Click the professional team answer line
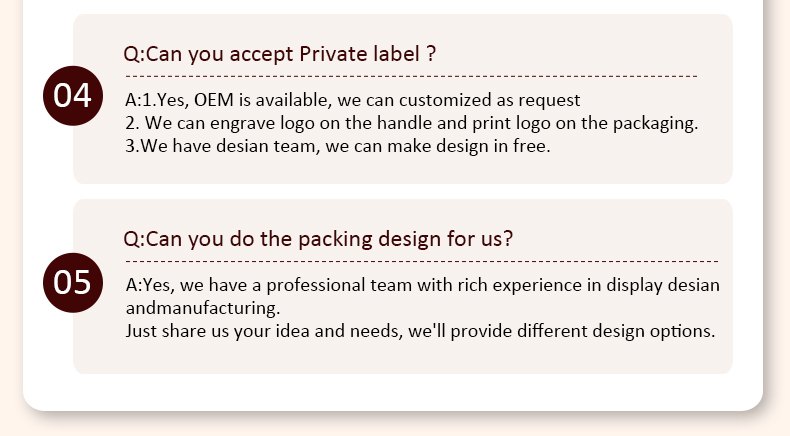This screenshot has height=436, width=790. (x=422, y=285)
